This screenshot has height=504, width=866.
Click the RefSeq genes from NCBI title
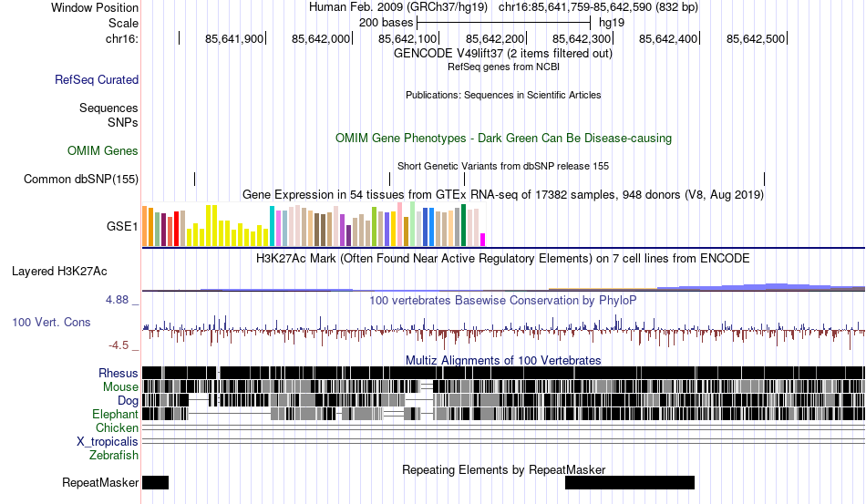[x=503, y=67]
